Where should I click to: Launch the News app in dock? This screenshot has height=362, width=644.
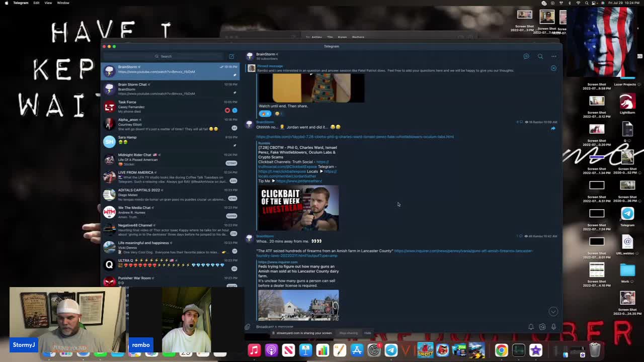(x=288, y=350)
